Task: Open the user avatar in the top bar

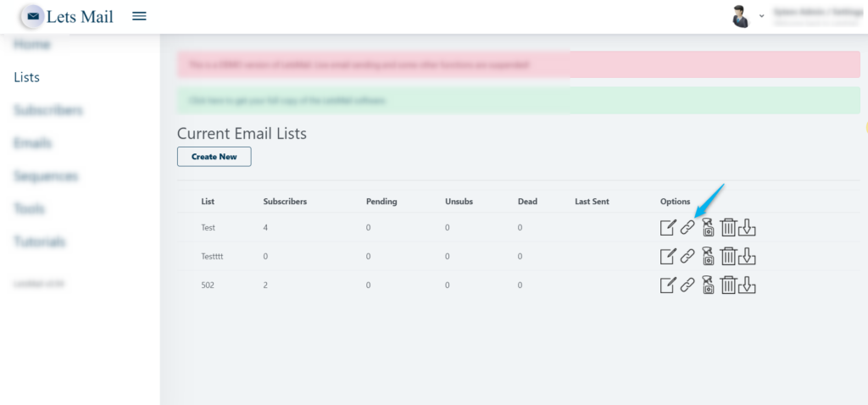Action: [740, 17]
